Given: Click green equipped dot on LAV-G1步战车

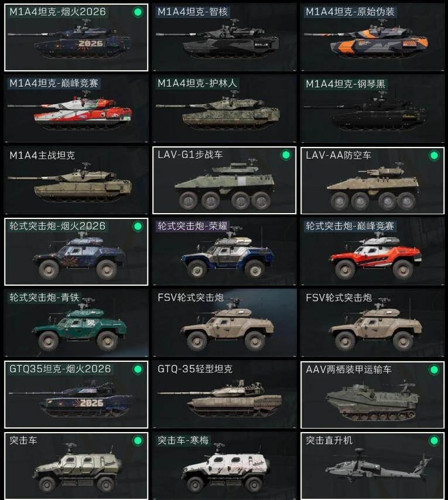Looking at the screenshot, I should pos(286,155).
